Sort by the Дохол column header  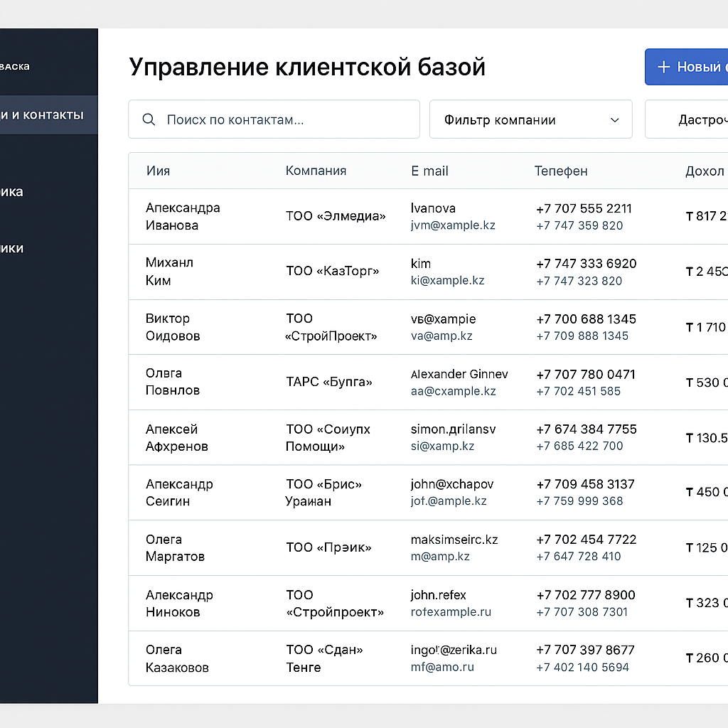coord(705,171)
